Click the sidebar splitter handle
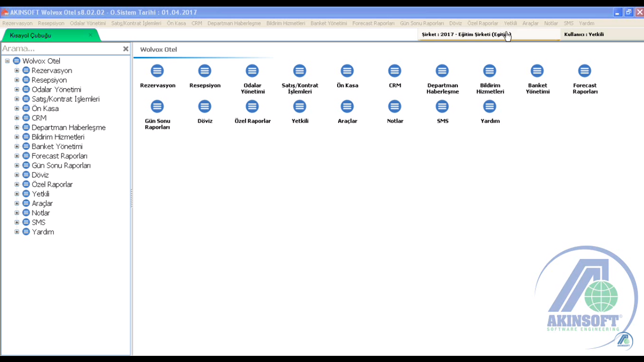644x362 pixels. (132, 198)
